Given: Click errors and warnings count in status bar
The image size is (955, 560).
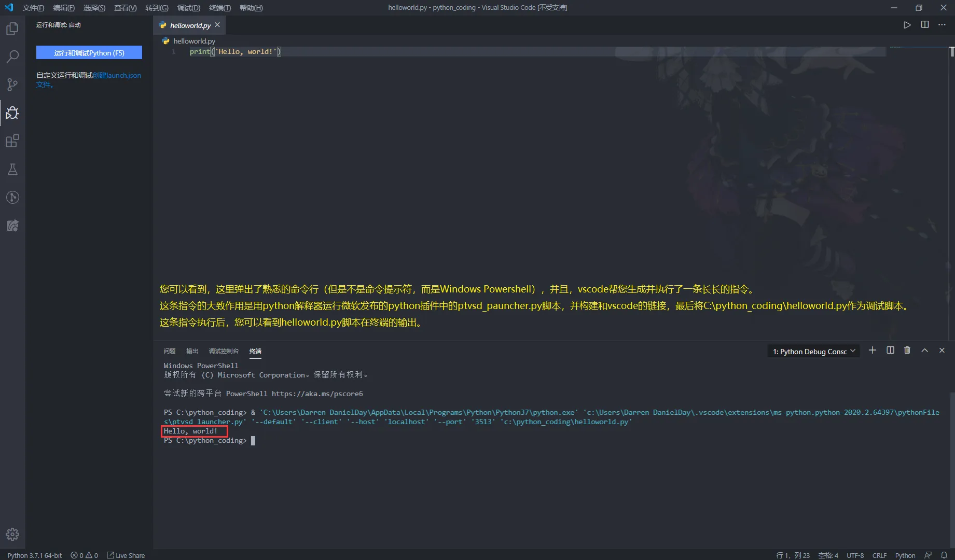Looking at the screenshot, I should [x=85, y=555].
